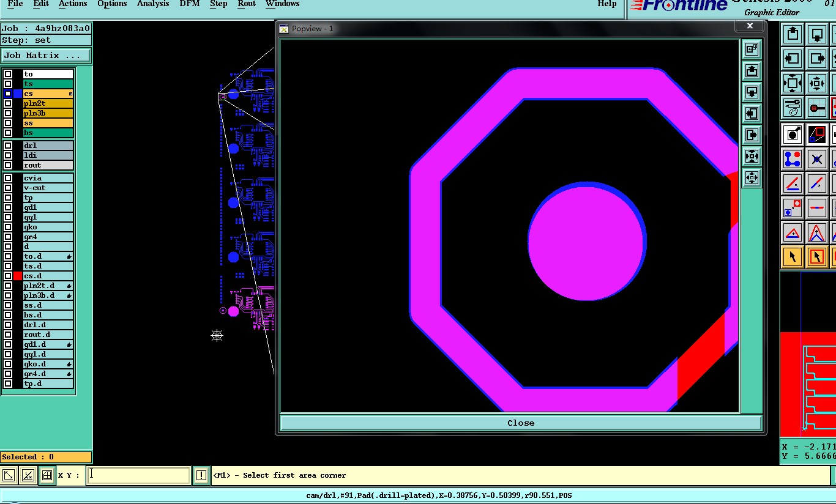Viewport: 836px width, 504px height.
Task: Open the Options menu
Action: tap(112, 4)
